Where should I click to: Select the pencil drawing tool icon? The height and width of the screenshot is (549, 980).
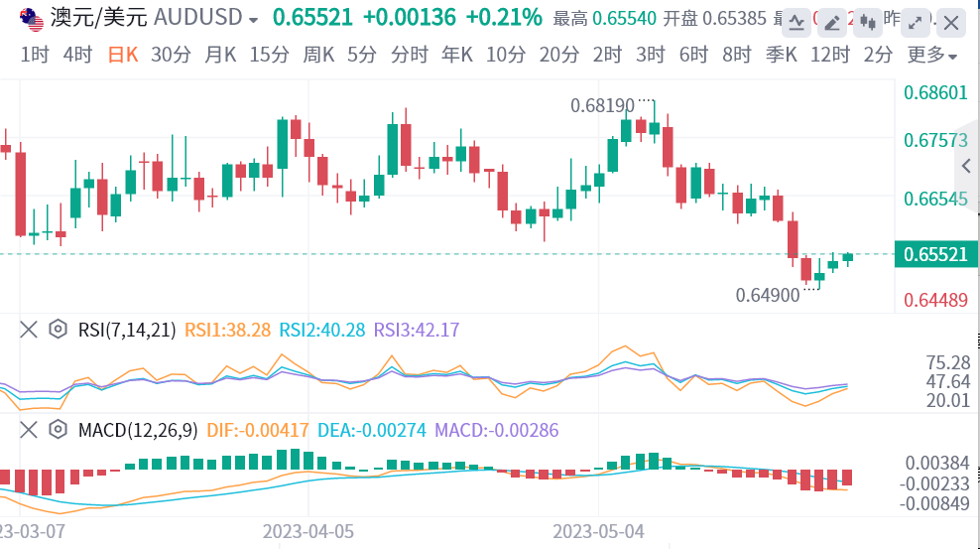[x=832, y=24]
